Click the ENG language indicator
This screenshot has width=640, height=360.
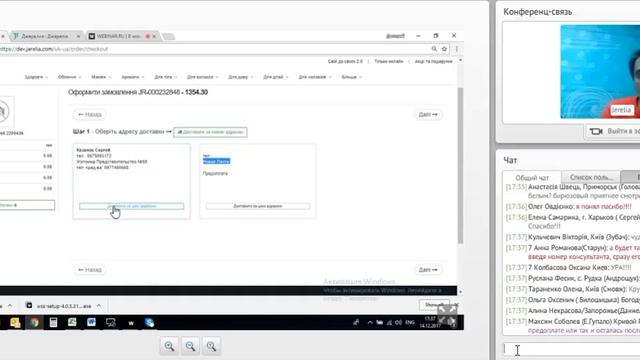410,322
